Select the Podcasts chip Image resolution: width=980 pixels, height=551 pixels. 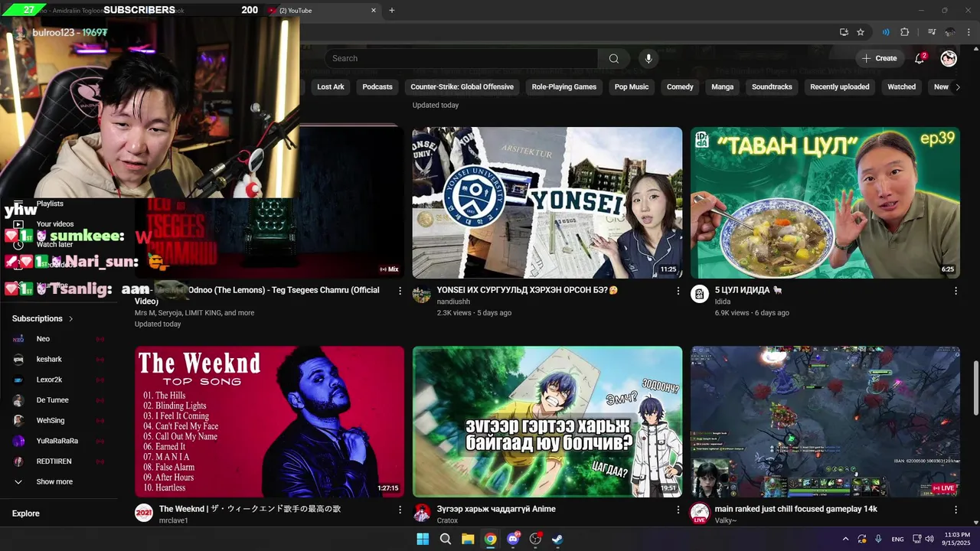[377, 87]
